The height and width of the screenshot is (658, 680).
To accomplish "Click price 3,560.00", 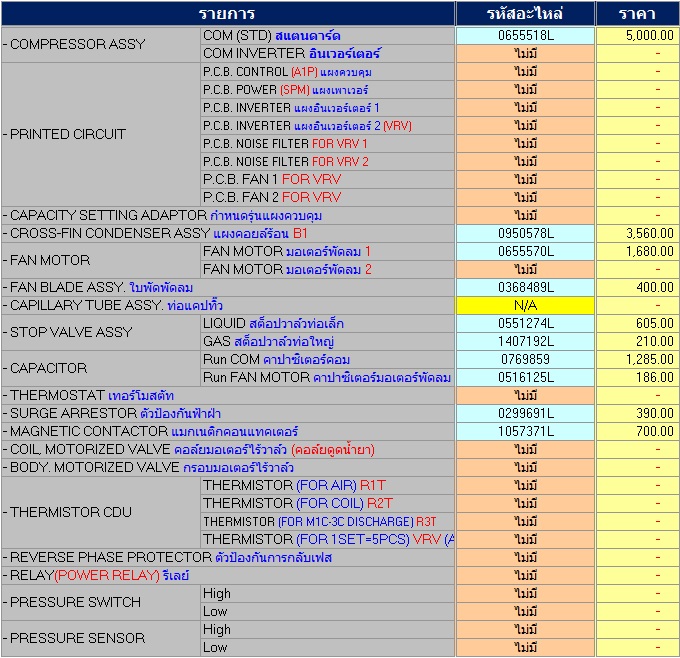I will [x=638, y=234].
